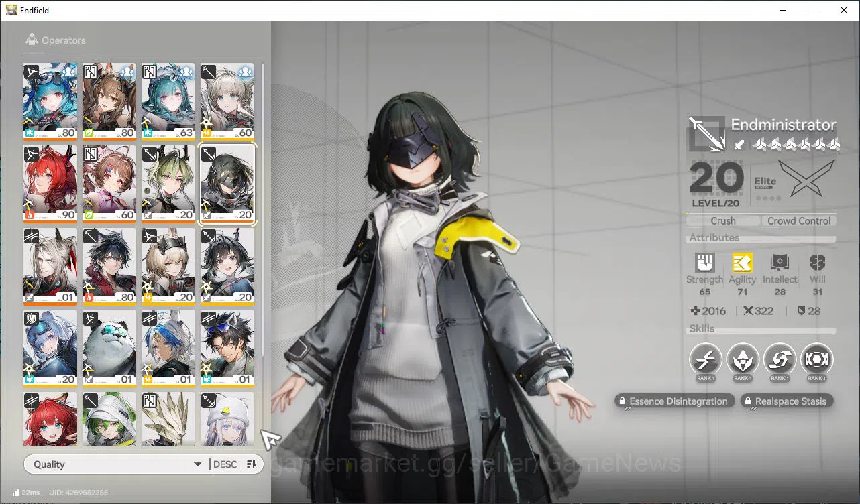The height and width of the screenshot is (504, 860).
Task: Select the white spiky creature operator card
Action: tap(168, 419)
